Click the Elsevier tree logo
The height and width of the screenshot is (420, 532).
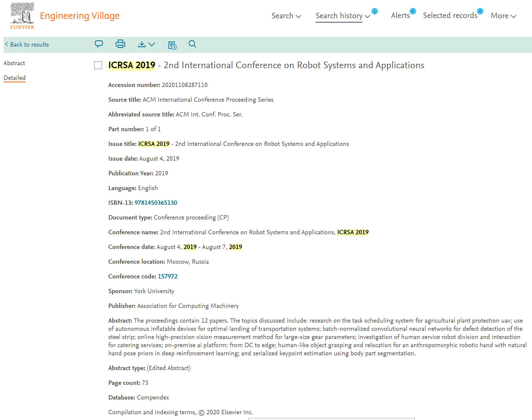(x=22, y=16)
